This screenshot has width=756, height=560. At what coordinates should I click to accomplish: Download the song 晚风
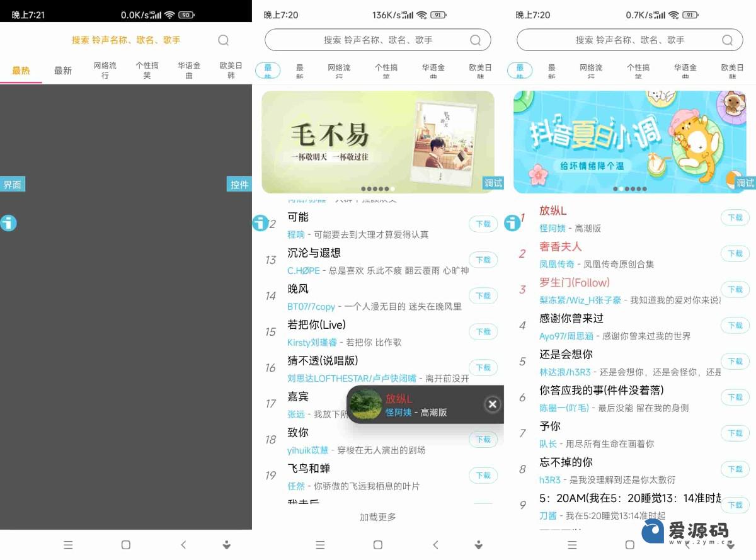tap(483, 295)
